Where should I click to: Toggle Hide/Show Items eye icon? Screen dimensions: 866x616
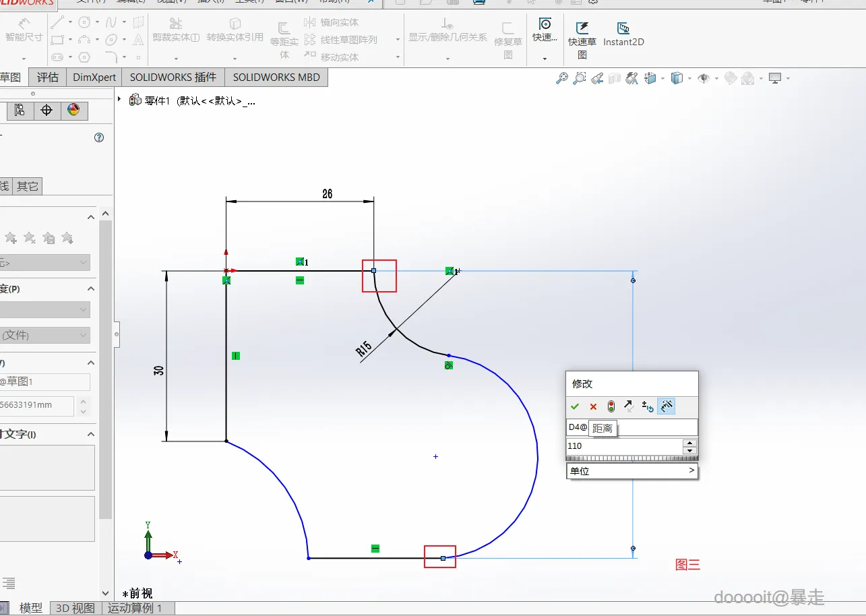[704, 78]
